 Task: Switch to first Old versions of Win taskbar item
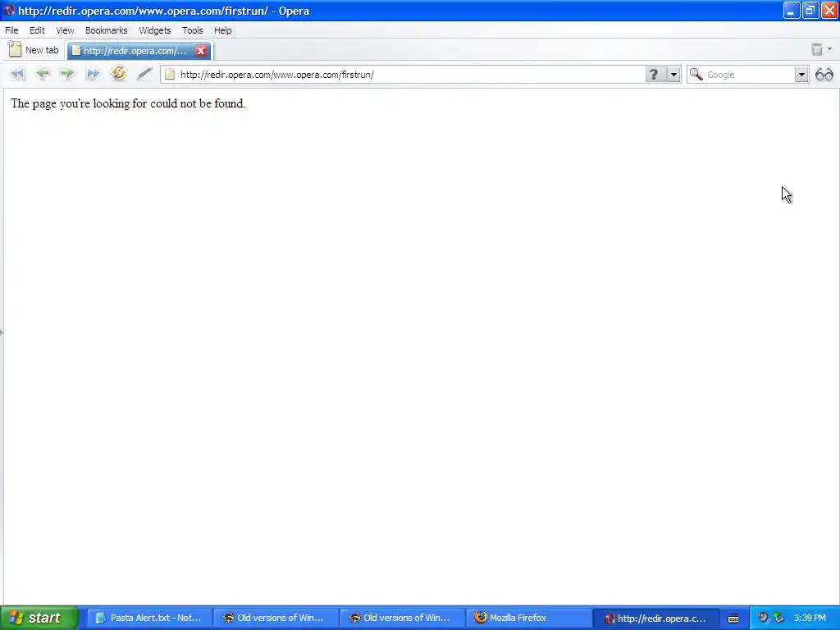276,618
